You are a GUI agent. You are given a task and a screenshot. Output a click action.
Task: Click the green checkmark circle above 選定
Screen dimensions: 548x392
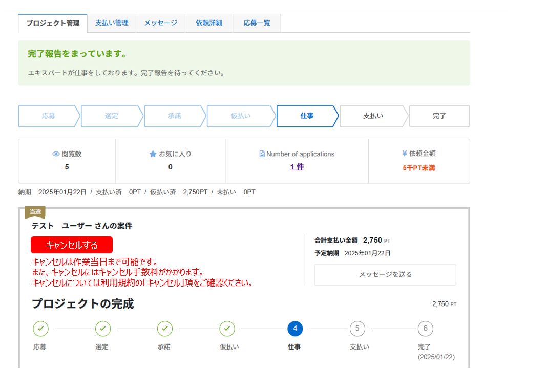click(102, 329)
